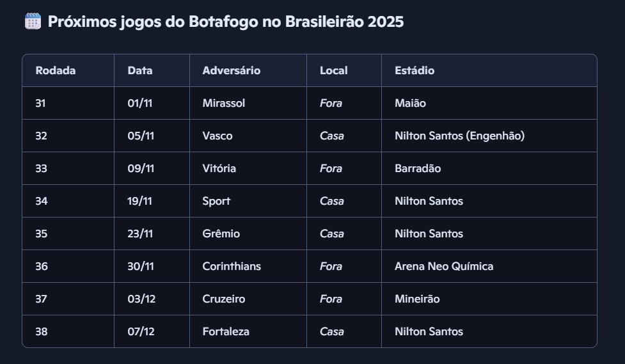Click Nilton Santos (Engenhão) stadium cell

point(461,136)
